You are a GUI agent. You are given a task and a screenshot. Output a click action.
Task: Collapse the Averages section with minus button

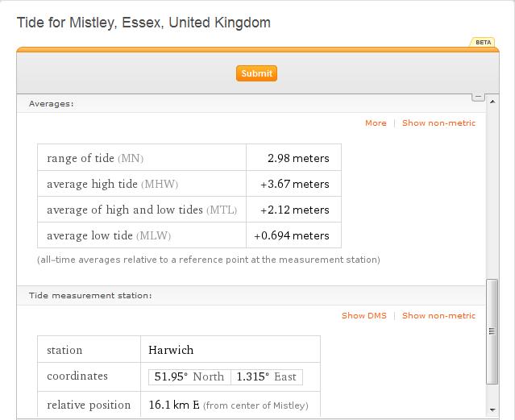point(478,96)
